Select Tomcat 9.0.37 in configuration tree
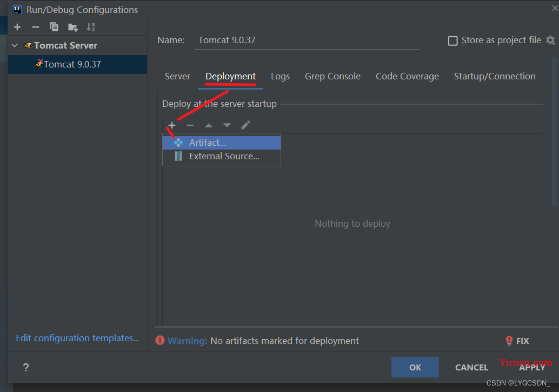Image resolution: width=559 pixels, height=392 pixels. click(x=78, y=64)
